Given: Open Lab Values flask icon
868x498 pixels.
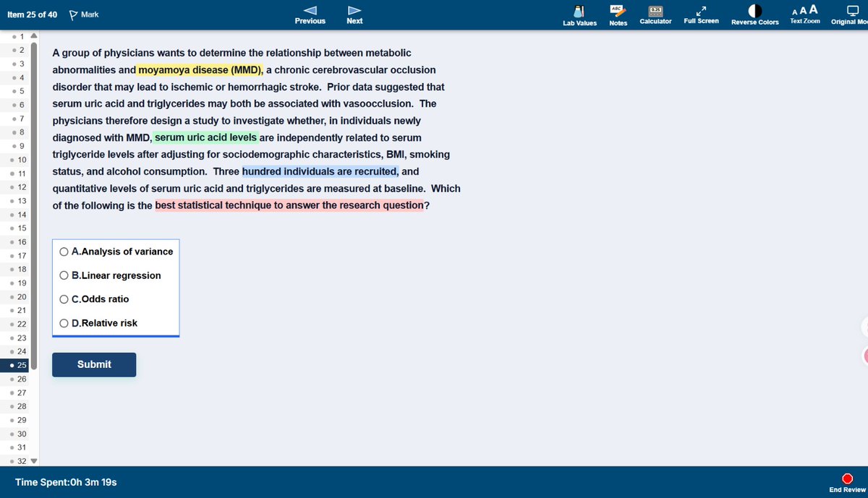Looking at the screenshot, I should pyautogui.click(x=579, y=10).
